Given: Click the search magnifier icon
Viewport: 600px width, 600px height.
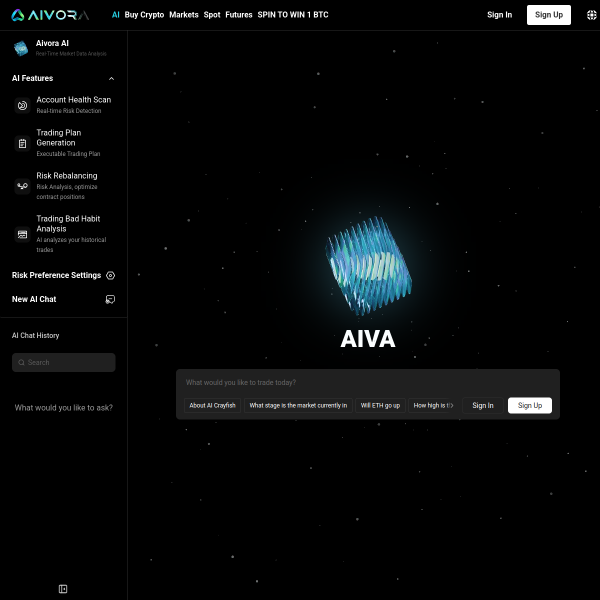Looking at the screenshot, I should (21, 362).
